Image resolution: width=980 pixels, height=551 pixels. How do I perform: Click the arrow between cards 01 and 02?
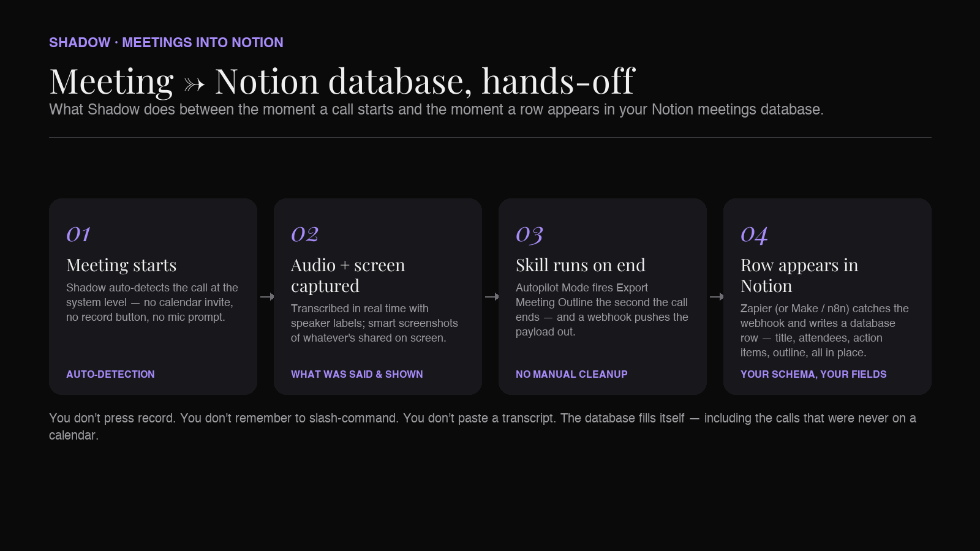(x=267, y=296)
